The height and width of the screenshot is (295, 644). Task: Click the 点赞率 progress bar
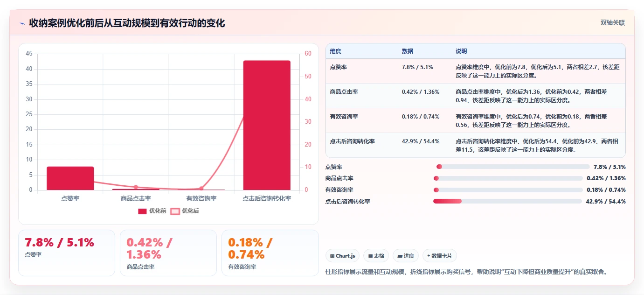(513, 167)
